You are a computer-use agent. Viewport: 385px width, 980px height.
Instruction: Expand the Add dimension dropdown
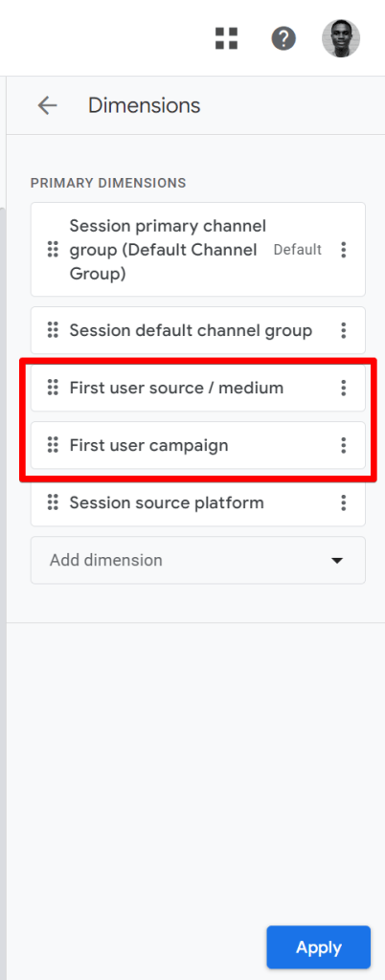click(198, 560)
